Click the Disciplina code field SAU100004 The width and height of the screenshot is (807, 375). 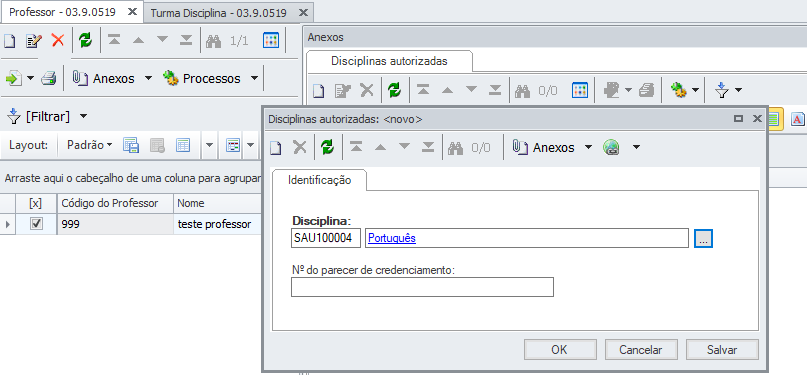[x=326, y=238]
